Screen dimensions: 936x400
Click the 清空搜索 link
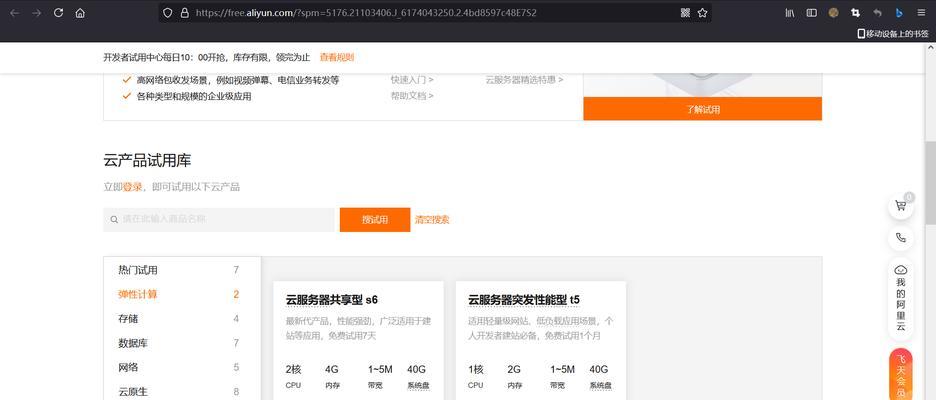coord(432,220)
